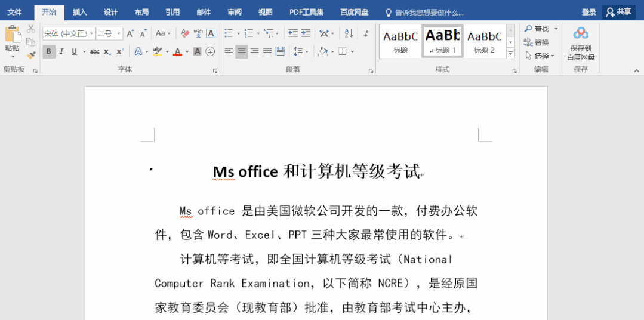Open the paste options dropdown arrow
Image resolution: width=644 pixels, height=320 pixels.
point(13,57)
